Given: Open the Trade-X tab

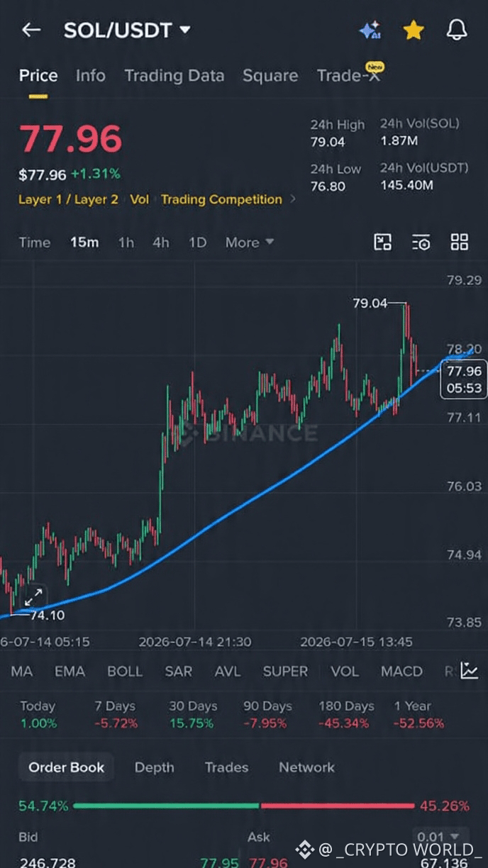Looking at the screenshot, I should [349, 75].
